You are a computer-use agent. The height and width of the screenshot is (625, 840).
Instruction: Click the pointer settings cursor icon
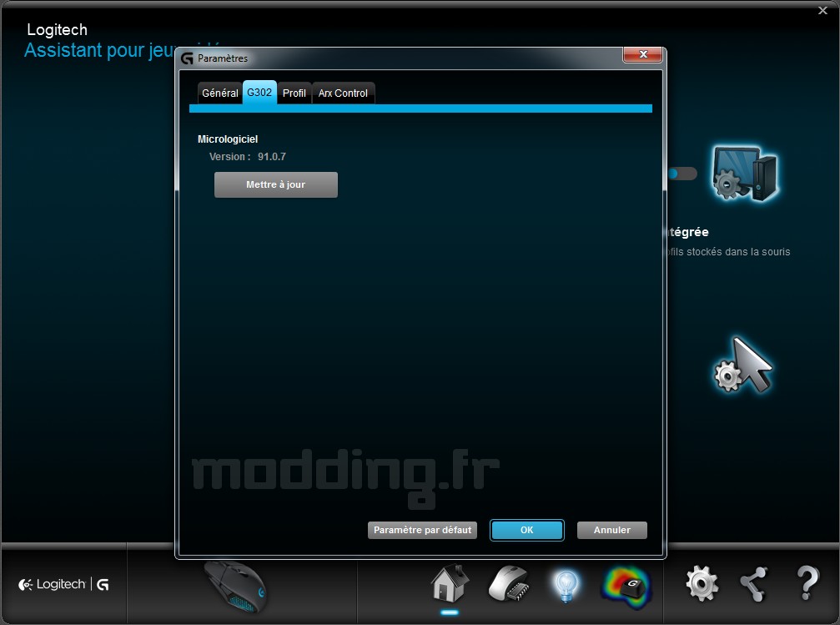click(743, 366)
